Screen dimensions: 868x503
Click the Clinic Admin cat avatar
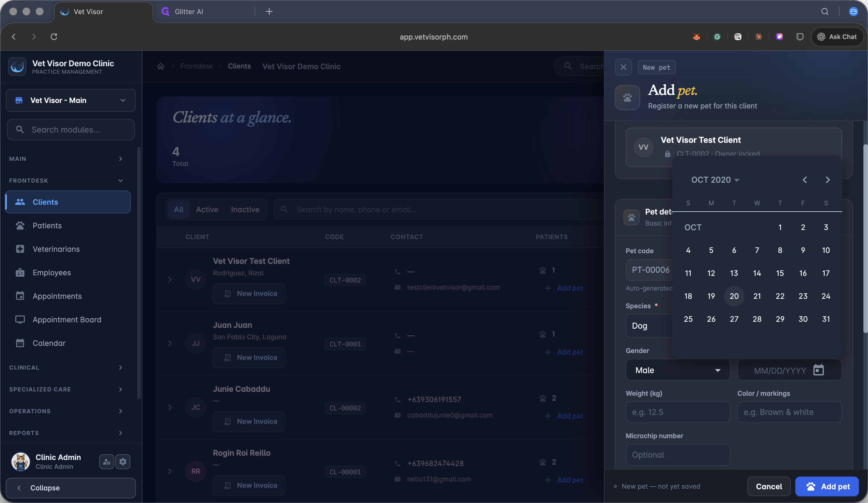(x=21, y=462)
